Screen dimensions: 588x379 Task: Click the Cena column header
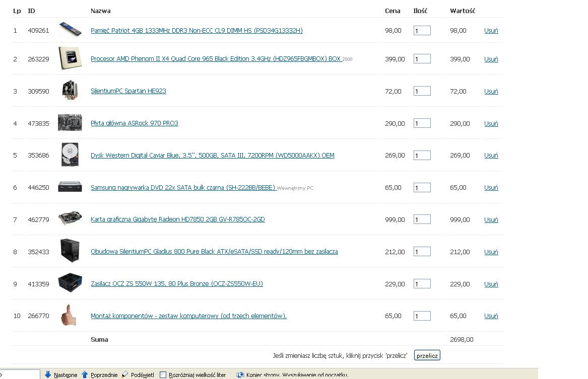pyautogui.click(x=393, y=11)
